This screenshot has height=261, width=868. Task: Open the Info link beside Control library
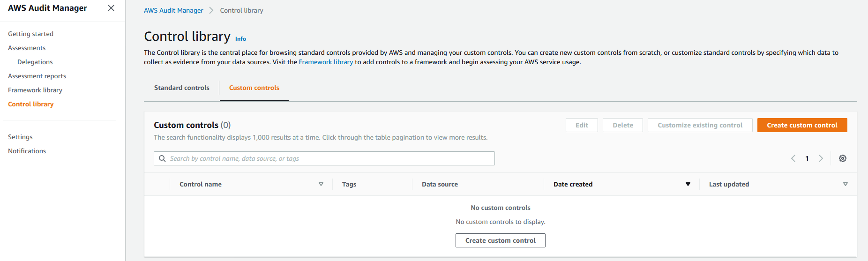coord(240,39)
